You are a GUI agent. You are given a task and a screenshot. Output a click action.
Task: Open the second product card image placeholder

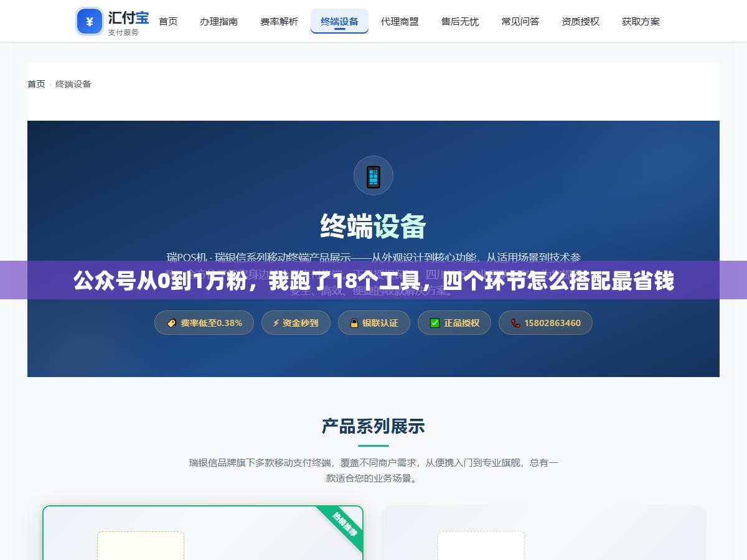pos(481,546)
